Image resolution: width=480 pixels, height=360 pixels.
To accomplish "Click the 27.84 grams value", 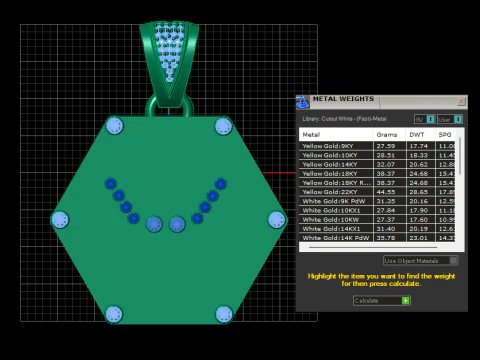I will 386,210.
